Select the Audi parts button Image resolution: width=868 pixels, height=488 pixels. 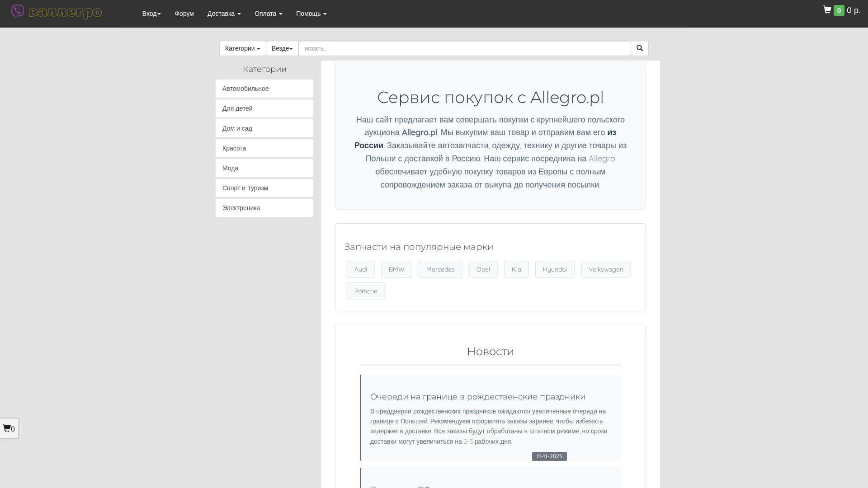pyautogui.click(x=360, y=269)
